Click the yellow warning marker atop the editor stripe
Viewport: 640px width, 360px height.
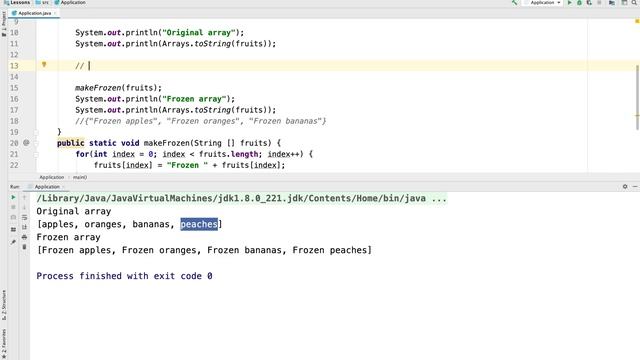(637, 21)
